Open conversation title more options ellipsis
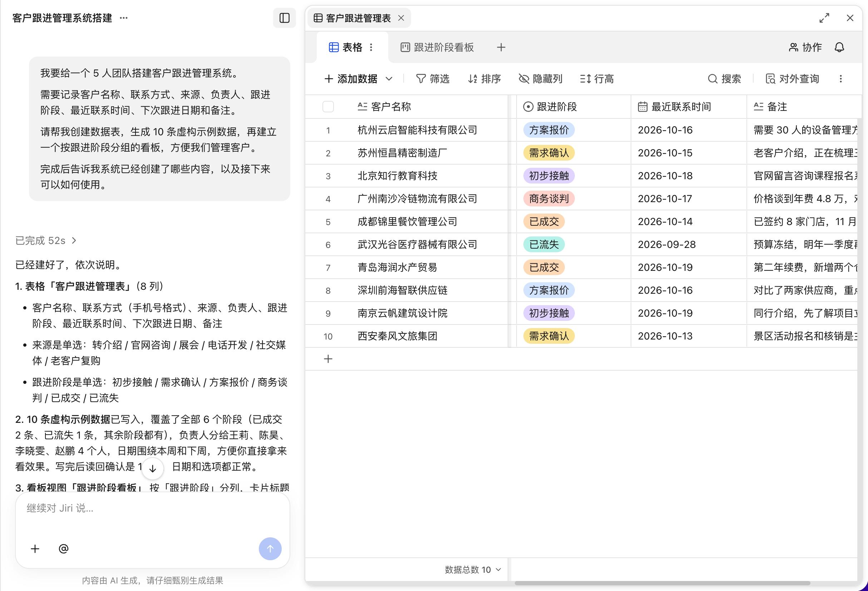 [124, 18]
